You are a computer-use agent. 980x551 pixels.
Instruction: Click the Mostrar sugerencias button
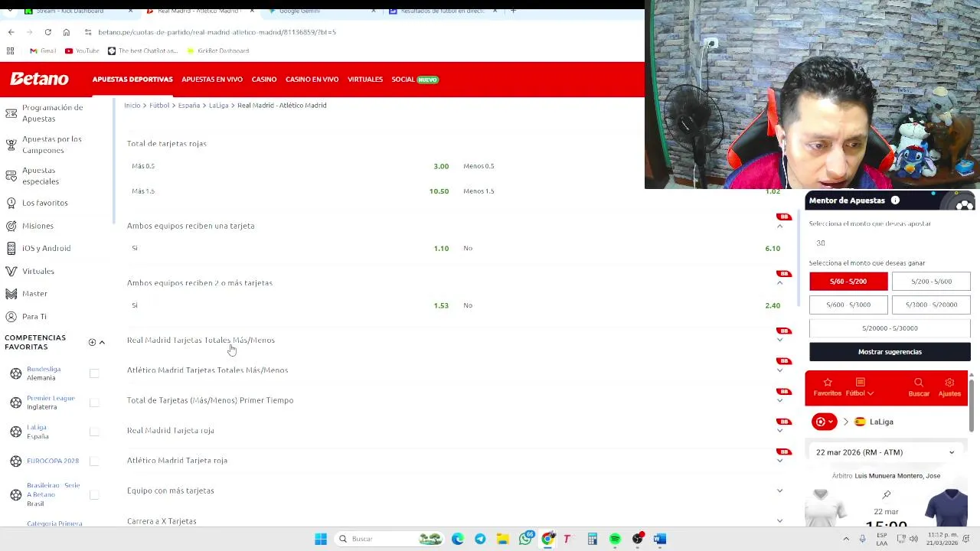890,352
